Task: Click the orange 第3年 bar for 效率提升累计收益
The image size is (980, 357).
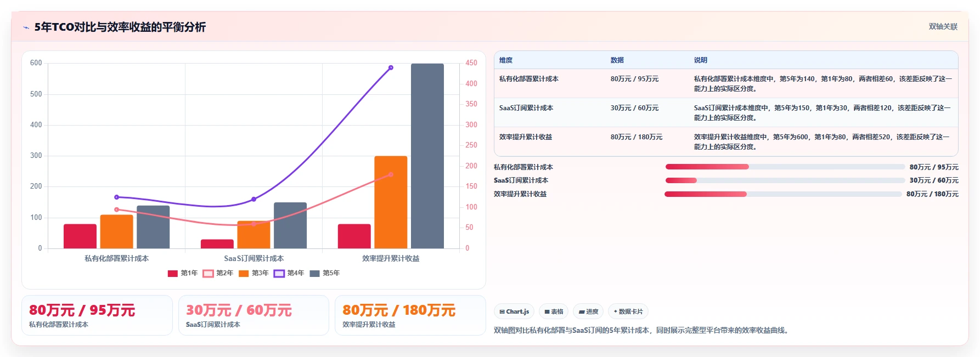Action: (x=391, y=202)
